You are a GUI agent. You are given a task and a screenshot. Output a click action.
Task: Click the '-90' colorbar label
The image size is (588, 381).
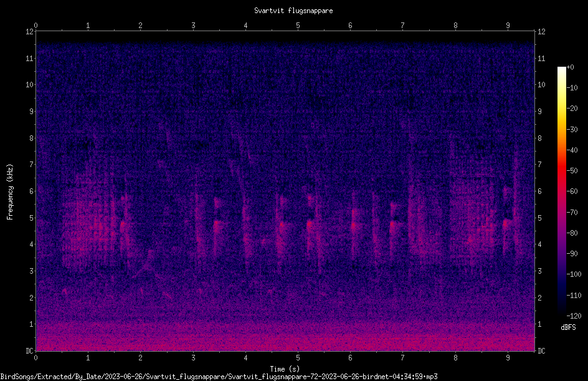coord(572,254)
